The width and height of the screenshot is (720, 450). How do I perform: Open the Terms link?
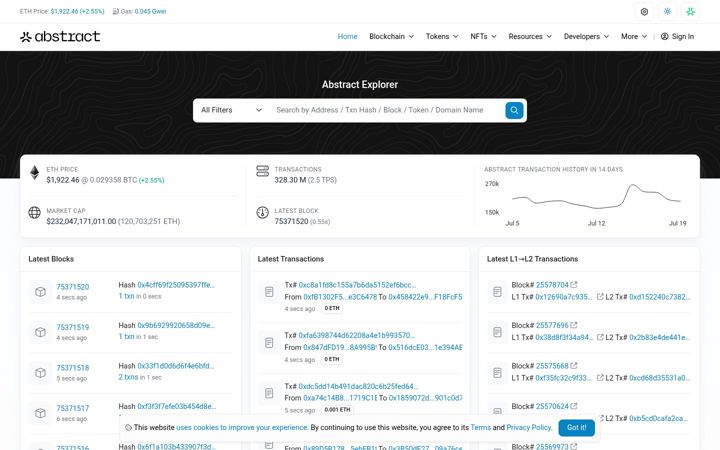tap(481, 428)
